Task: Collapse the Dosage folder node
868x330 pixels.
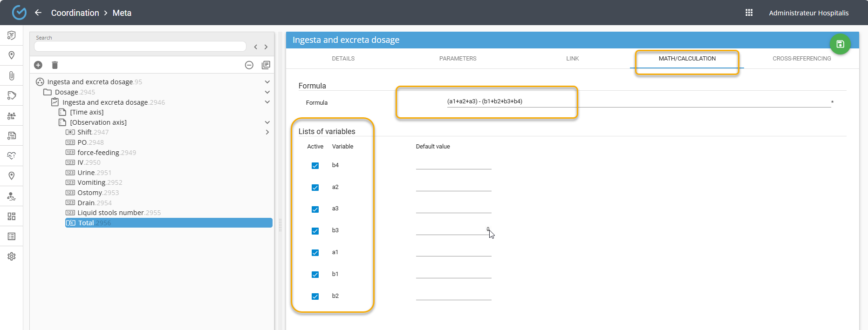Action: (267, 92)
